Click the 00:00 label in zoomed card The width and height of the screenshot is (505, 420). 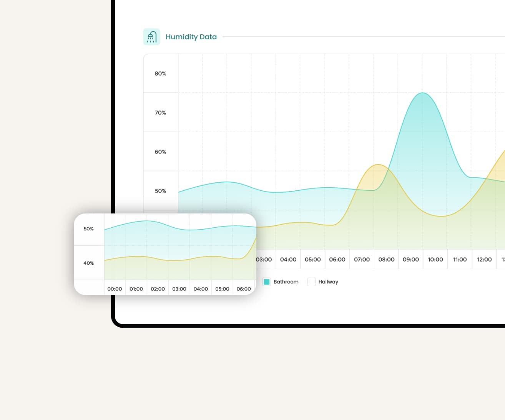pos(115,289)
